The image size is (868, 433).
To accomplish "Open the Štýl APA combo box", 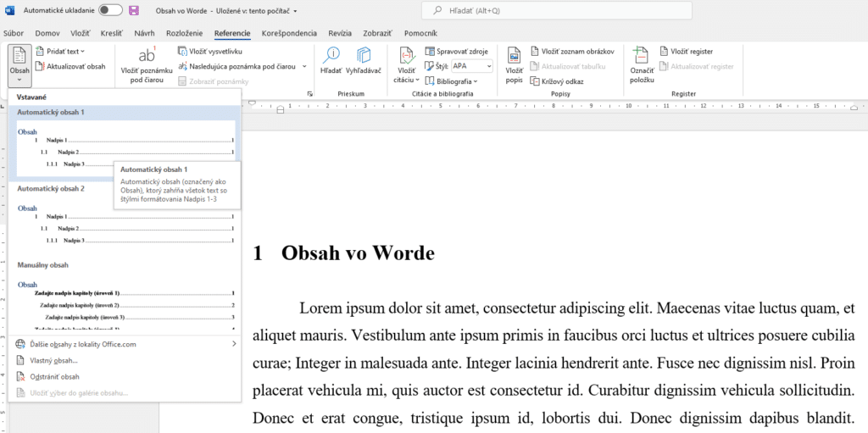I will [x=471, y=66].
